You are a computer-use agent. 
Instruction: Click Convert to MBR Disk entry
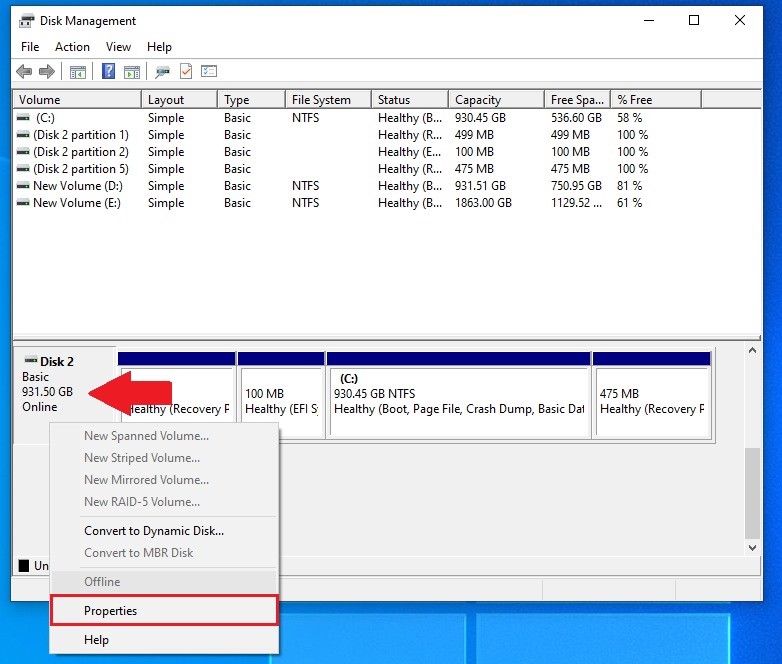tap(164, 553)
